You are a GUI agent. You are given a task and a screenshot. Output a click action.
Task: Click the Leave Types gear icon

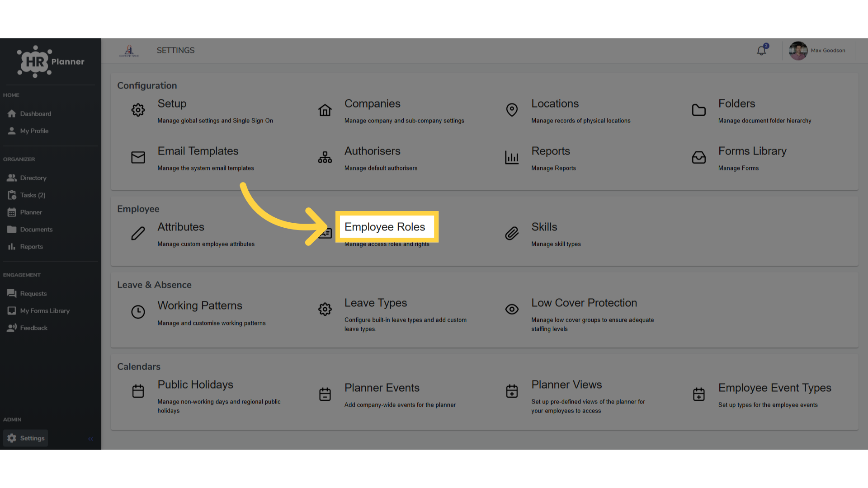tap(325, 309)
